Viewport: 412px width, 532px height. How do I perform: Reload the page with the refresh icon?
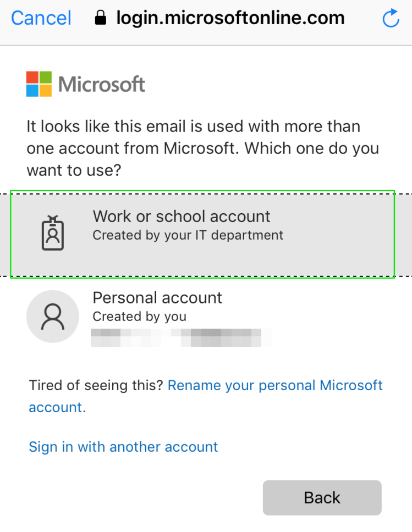391,19
